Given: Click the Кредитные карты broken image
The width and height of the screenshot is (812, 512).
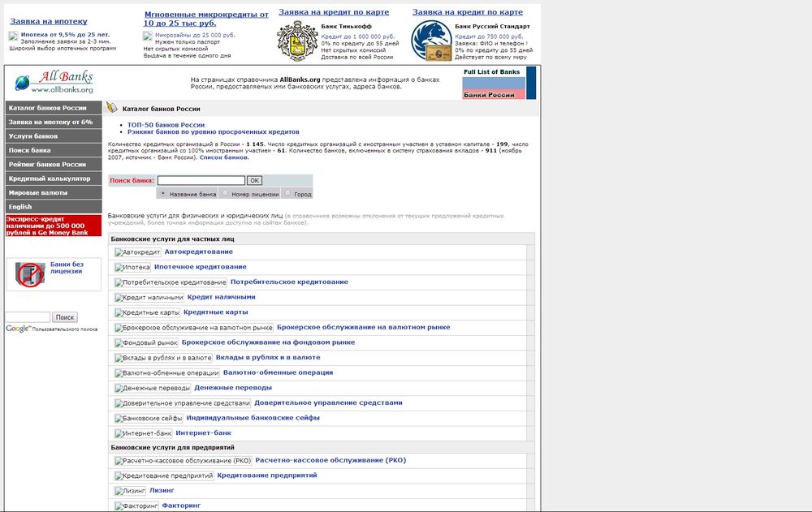Looking at the screenshot, I should click(x=147, y=312).
